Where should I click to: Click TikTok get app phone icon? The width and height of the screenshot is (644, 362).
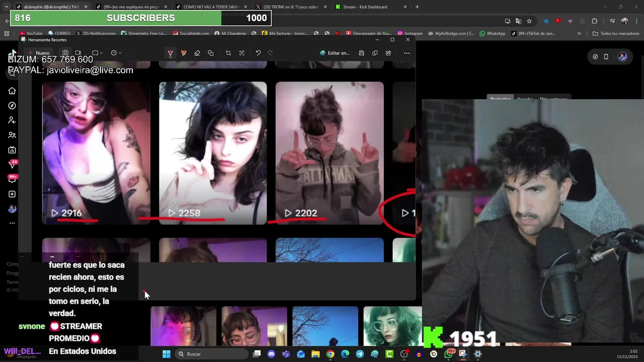click(x=606, y=57)
